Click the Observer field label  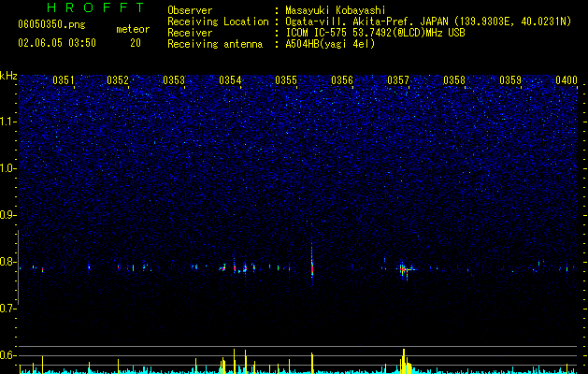190,10
